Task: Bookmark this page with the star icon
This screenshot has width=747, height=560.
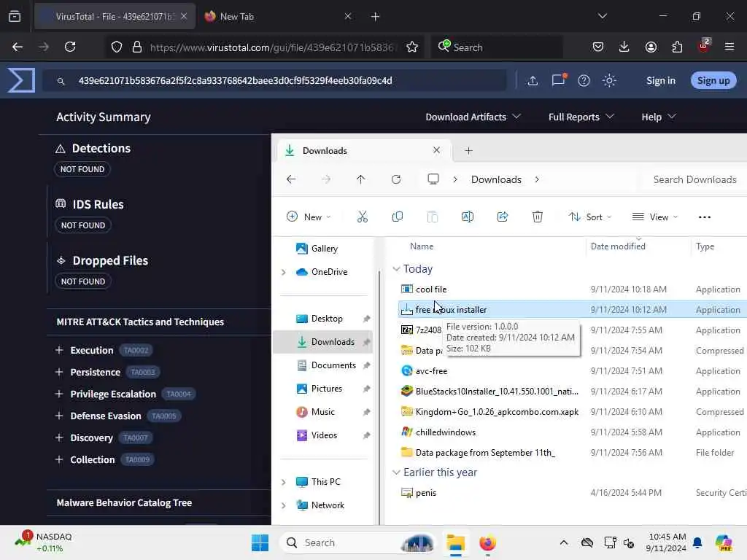Action: 412,47
